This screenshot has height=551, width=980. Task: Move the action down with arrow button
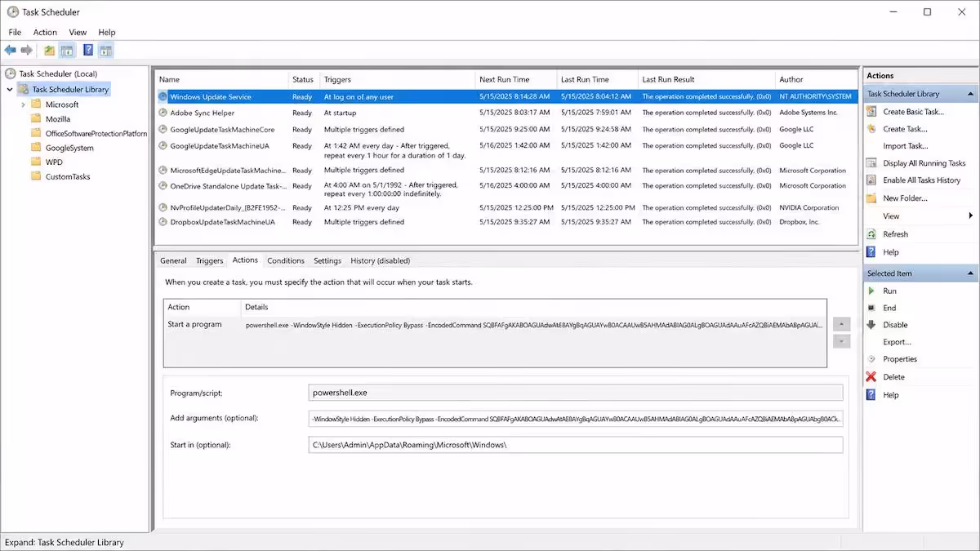841,340
